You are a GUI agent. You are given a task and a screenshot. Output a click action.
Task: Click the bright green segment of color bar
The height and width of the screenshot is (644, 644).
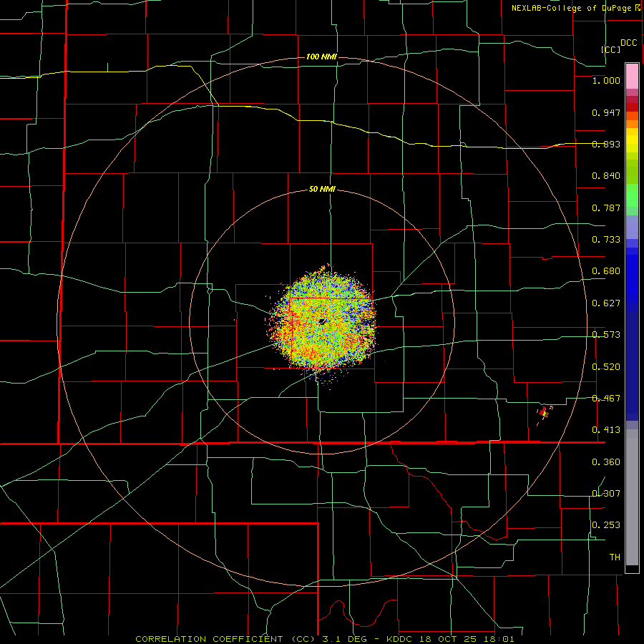(x=632, y=195)
